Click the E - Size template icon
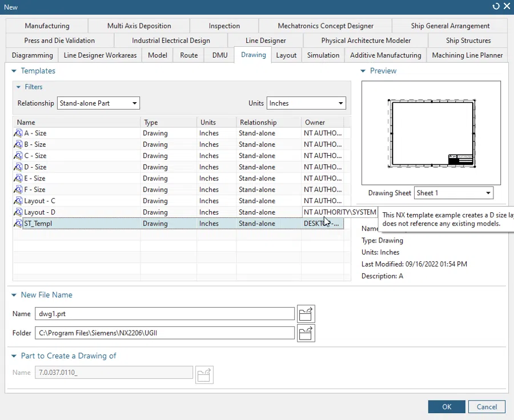Viewport: 514px width, 420px height. (18, 178)
